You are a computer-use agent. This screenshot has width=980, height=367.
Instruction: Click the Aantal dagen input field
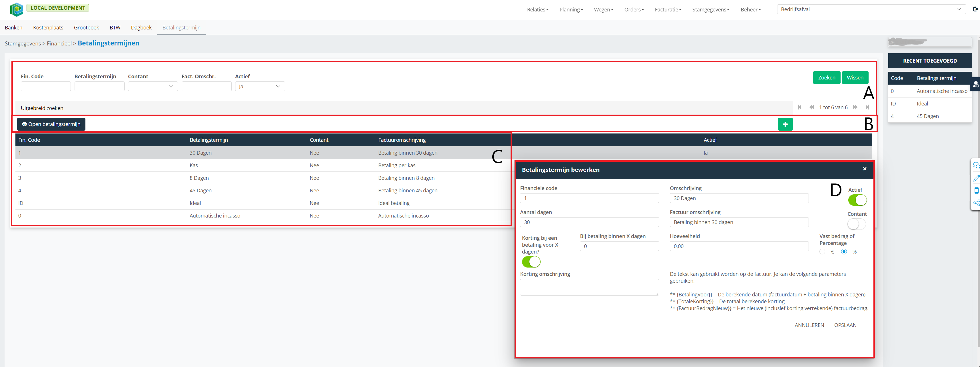coord(589,222)
